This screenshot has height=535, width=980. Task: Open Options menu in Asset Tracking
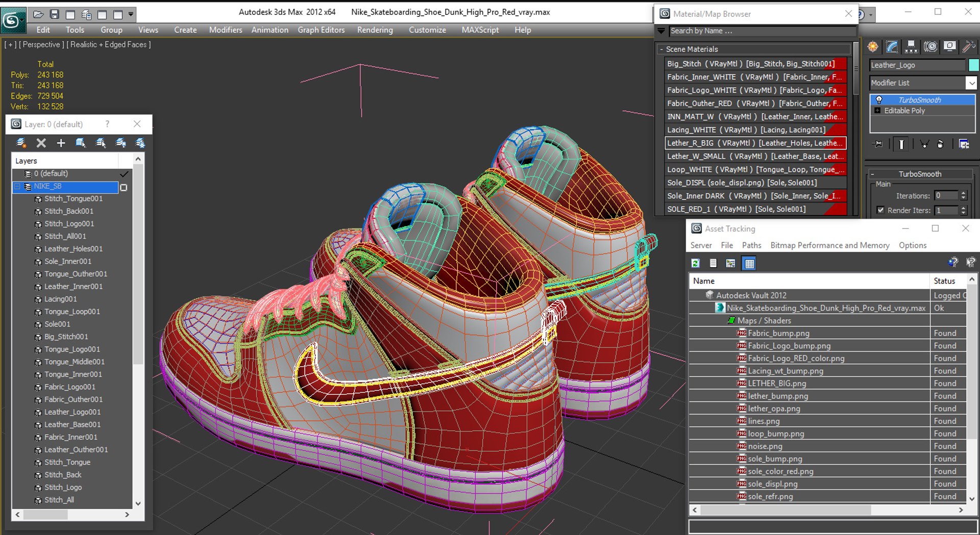click(913, 245)
